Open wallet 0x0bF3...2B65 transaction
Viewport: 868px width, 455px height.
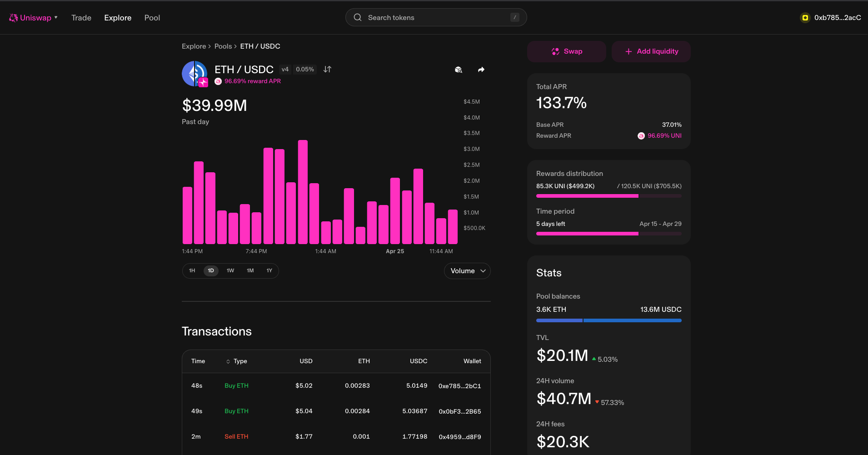(x=459, y=411)
